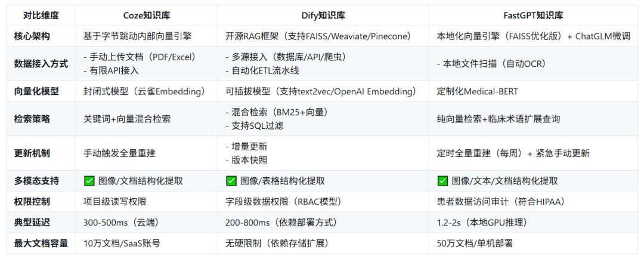Select the cell 本地化向量引擎（FAISS优化版）+ ChatGLM微调
This screenshot has width=644, height=256.
533,36
